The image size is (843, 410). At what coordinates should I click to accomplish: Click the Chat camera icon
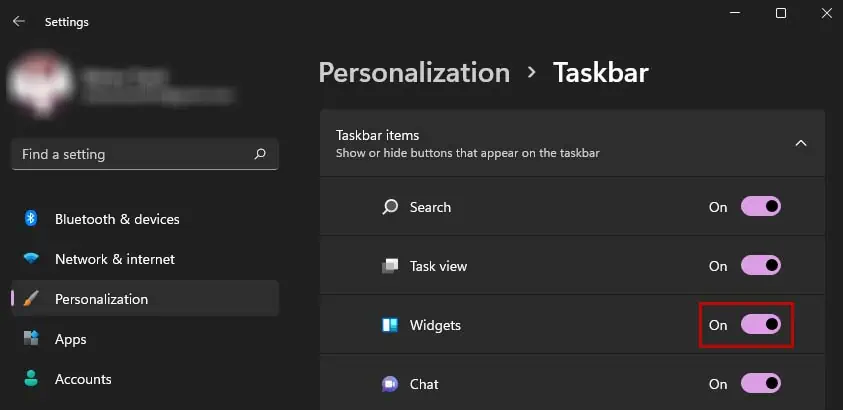coord(390,384)
